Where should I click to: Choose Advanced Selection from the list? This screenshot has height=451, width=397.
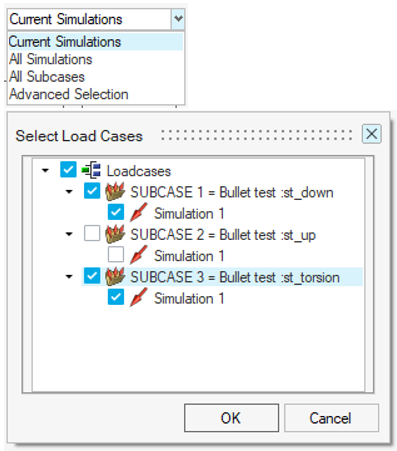[69, 94]
